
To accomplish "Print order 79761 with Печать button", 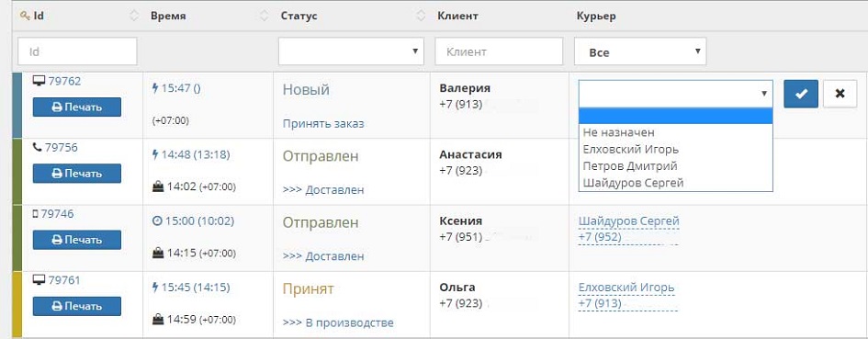I will [x=77, y=306].
